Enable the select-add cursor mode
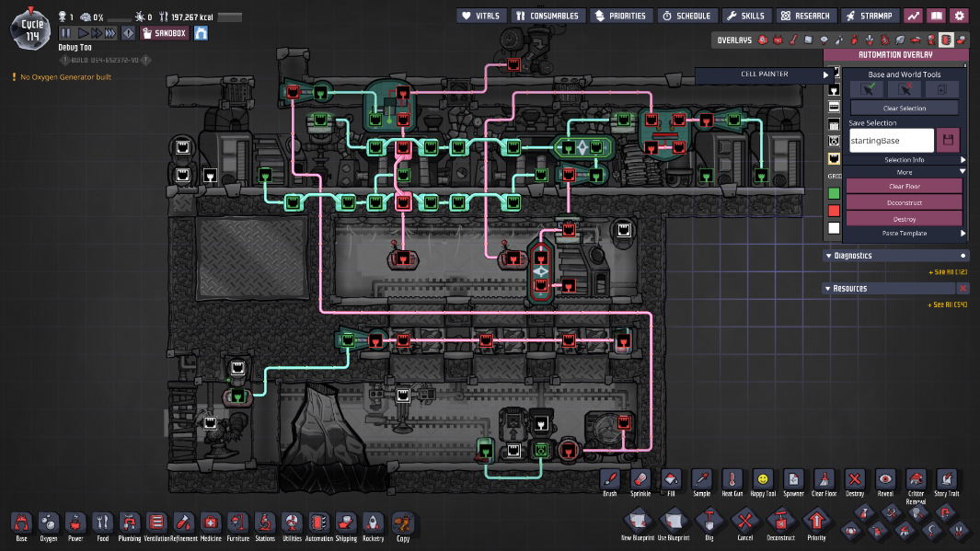This screenshot has width=980, height=551. (x=868, y=89)
